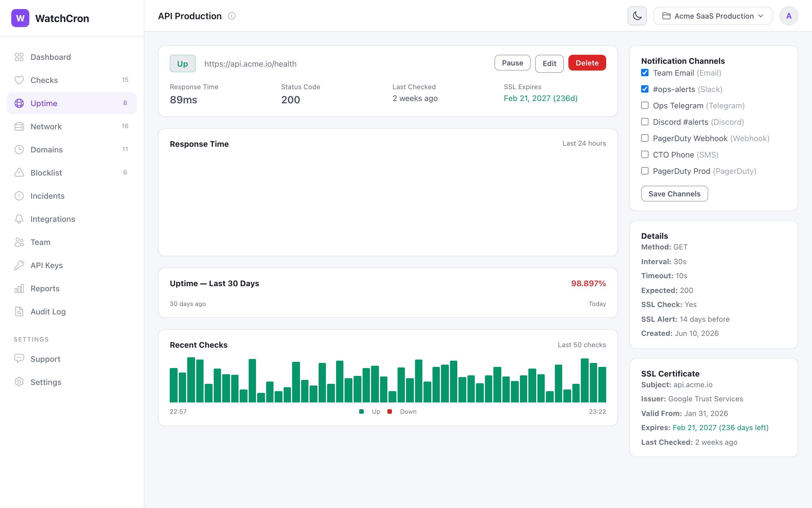
Task: Open the user avatar A menu
Action: click(789, 16)
